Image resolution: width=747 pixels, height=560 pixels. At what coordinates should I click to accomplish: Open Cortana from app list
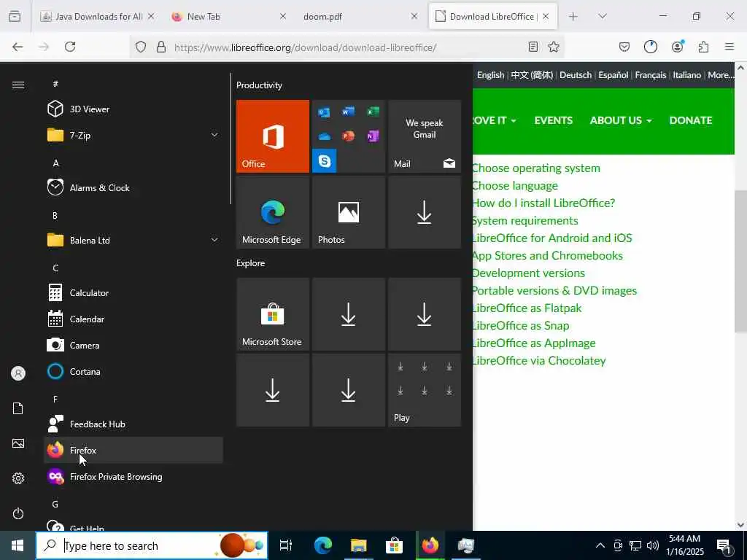click(x=133, y=371)
